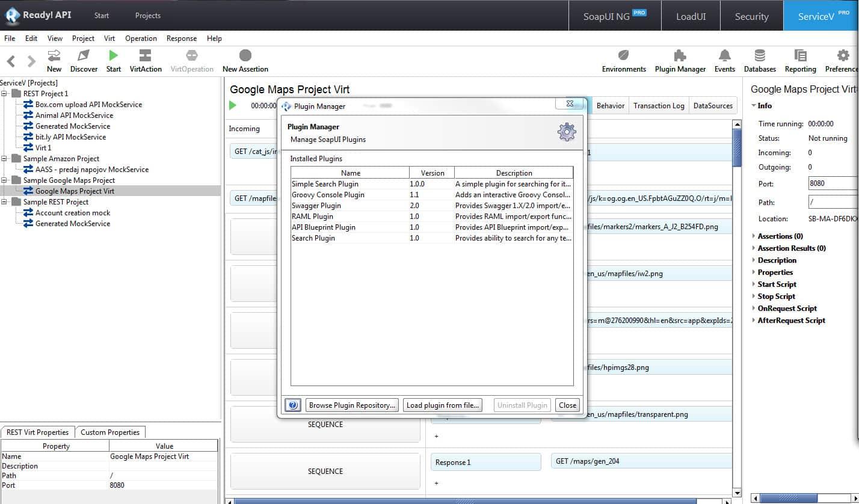The height and width of the screenshot is (504, 859).
Task: Click Browse Plugin Repository button
Action: click(352, 405)
